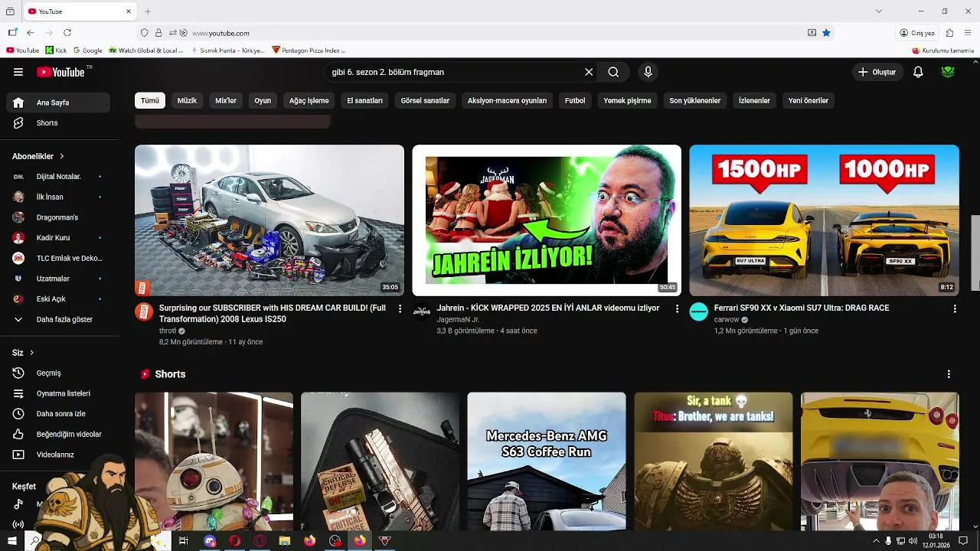This screenshot has width=980, height=551.
Task: Expand the Abonelikler section chevron
Action: (x=62, y=156)
